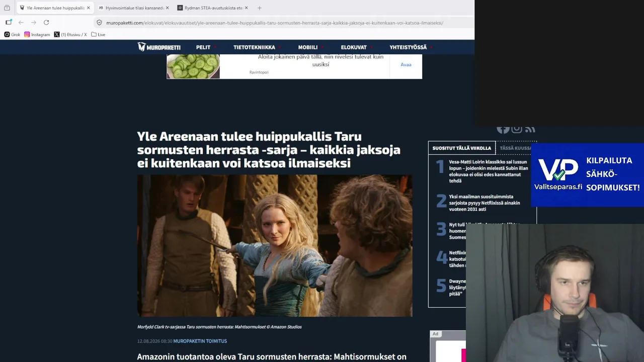This screenshot has height=362, width=644.
Task: Open Muropaketti's Facebook page icon
Action: 503,129
